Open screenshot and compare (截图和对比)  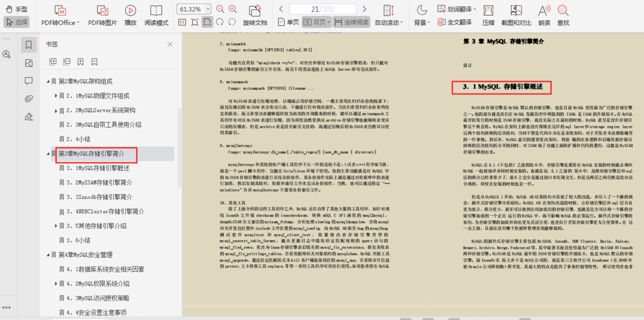[516, 16]
